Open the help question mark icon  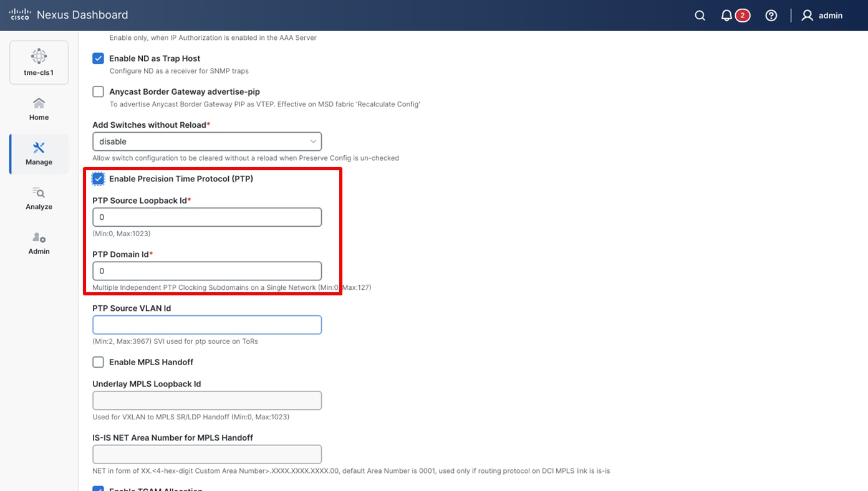(x=771, y=16)
